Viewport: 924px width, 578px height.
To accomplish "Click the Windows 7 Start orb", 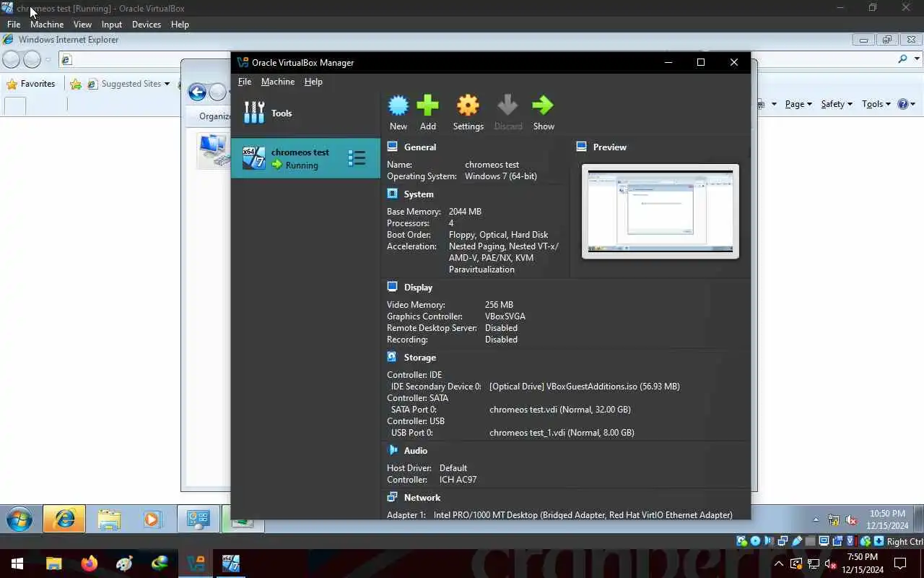I will tap(19, 519).
